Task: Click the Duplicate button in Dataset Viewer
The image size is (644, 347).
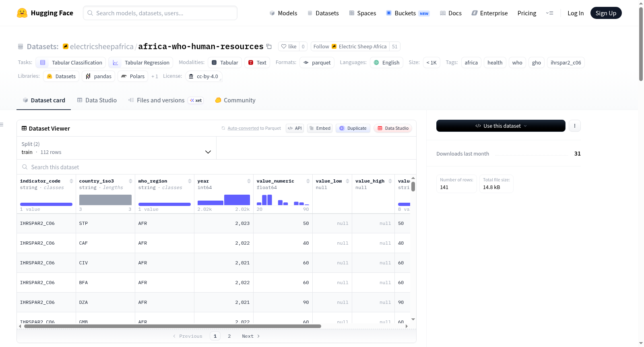Action: (353, 128)
